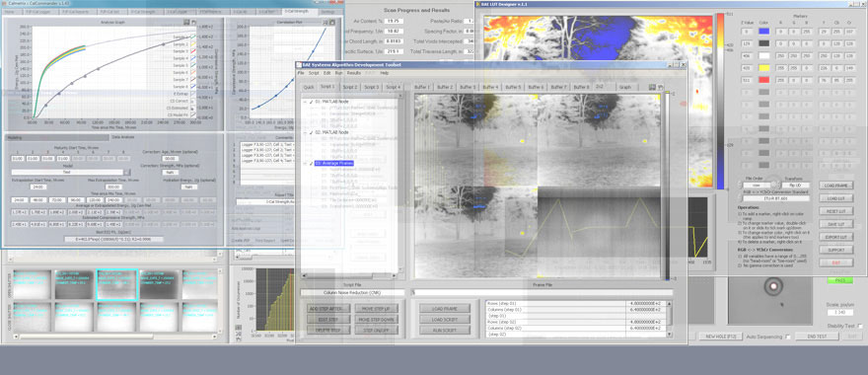Click the Columns (step 01) parameter row
This screenshot has height=375, width=868.
pos(575,310)
